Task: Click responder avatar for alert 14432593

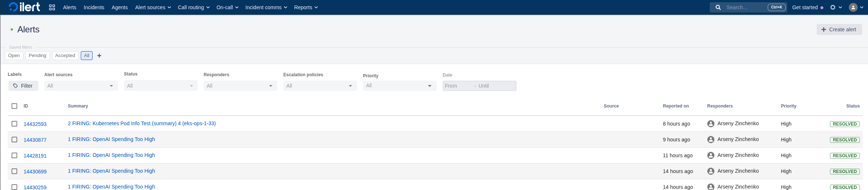Action: tap(710, 124)
